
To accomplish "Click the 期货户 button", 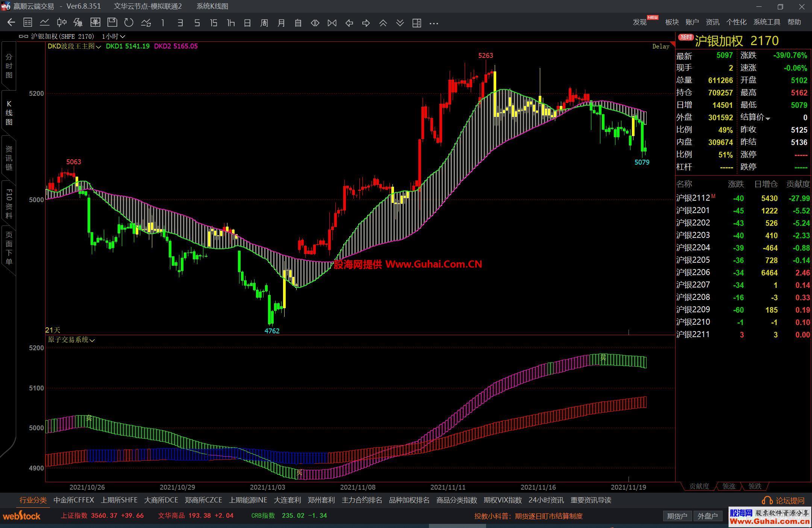I will 677,516.
